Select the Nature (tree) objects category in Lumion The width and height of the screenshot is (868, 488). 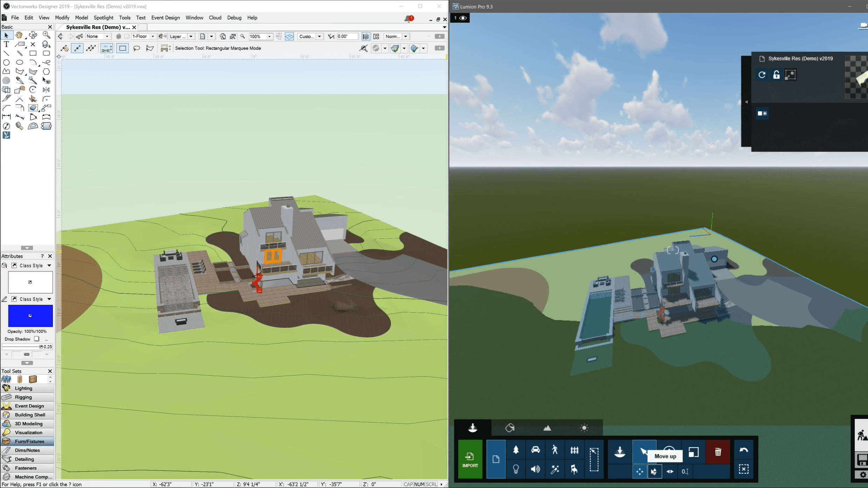(516, 450)
